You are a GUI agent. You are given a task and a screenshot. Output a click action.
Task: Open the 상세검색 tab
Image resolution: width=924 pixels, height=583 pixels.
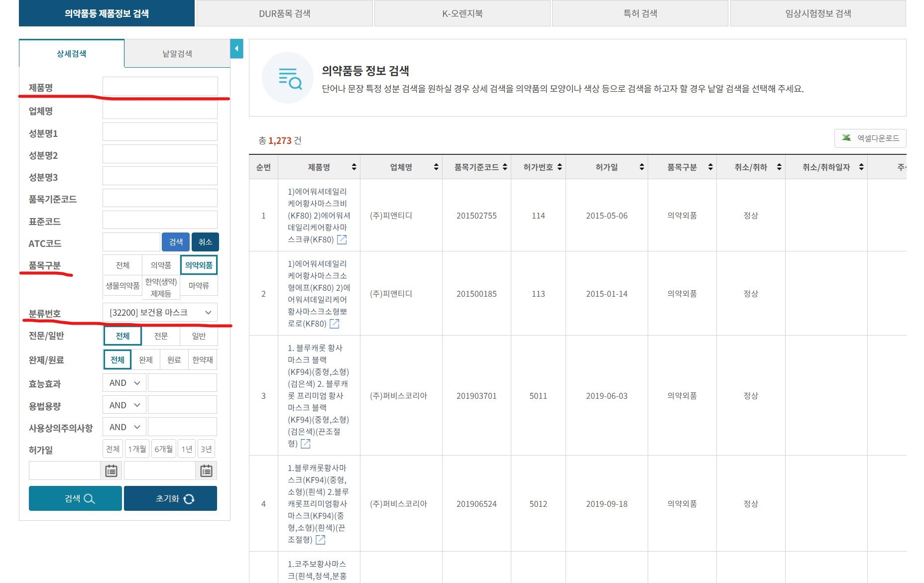[72, 53]
